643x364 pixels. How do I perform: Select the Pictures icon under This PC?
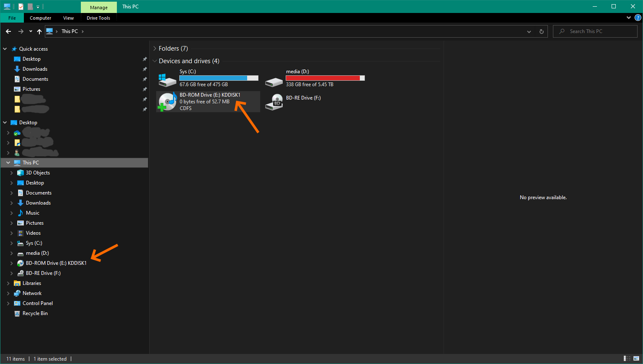coord(20,223)
